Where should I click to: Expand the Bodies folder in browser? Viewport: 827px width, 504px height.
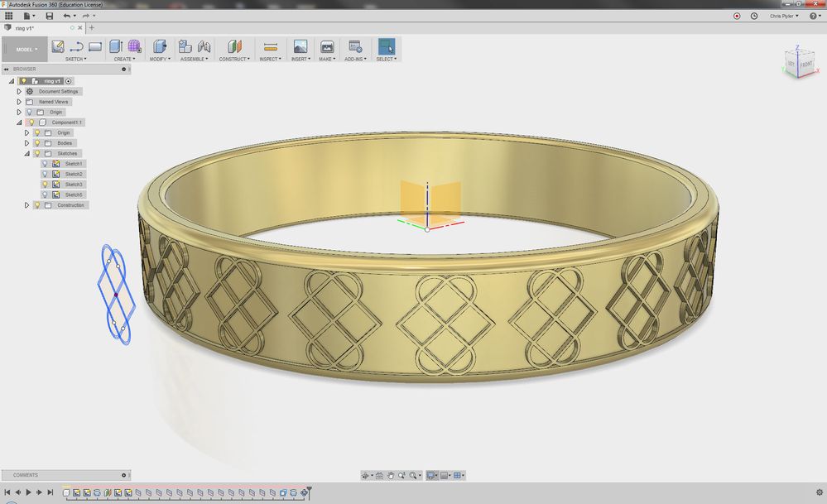coord(26,143)
